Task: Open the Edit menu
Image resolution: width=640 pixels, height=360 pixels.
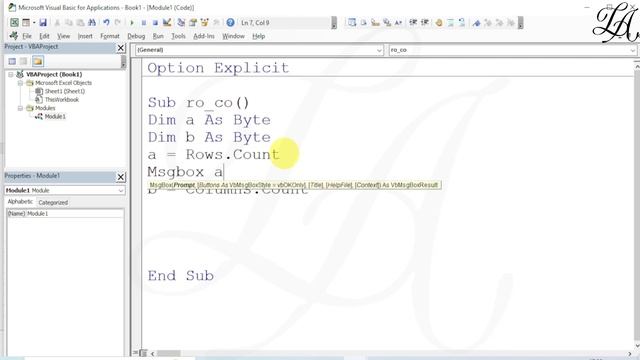Action: (x=44, y=36)
